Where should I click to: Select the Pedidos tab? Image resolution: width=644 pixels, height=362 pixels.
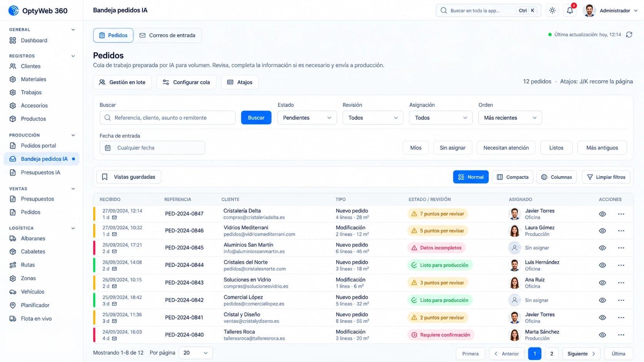point(113,35)
